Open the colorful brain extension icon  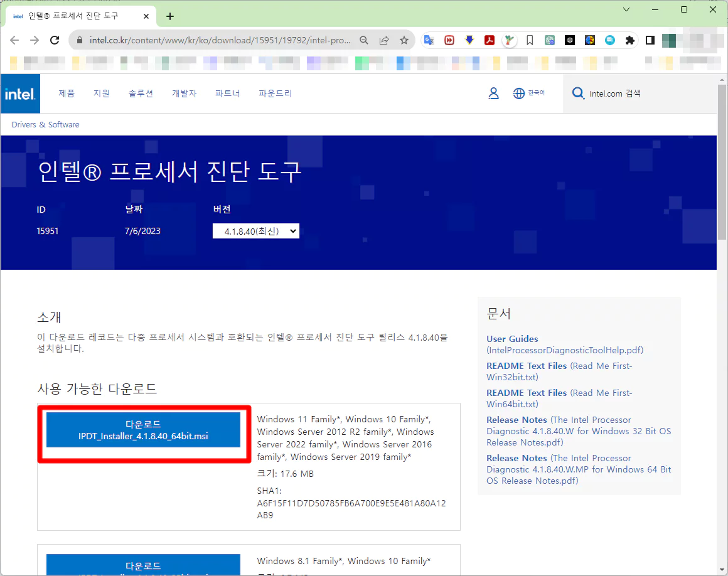tap(590, 40)
